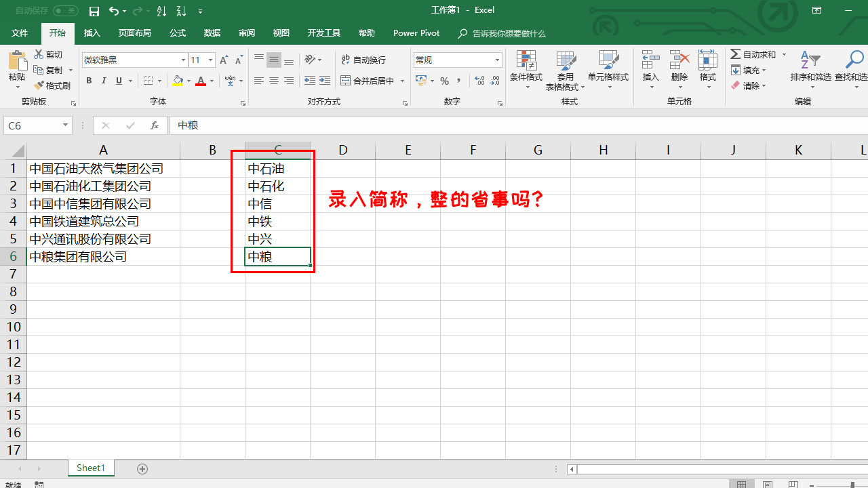Apply comma style number format
Viewport: 868px width, 488px height.
tap(459, 81)
